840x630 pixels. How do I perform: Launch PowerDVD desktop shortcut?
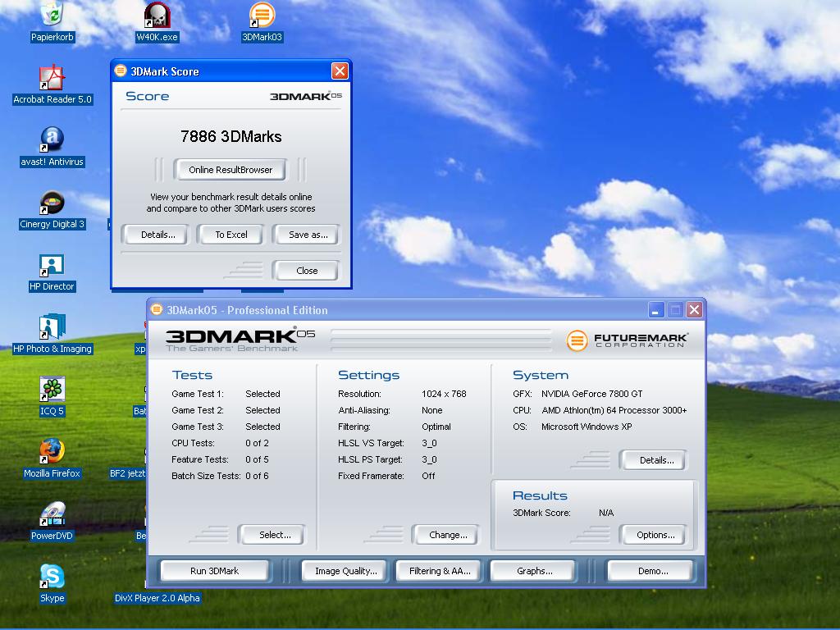point(52,514)
